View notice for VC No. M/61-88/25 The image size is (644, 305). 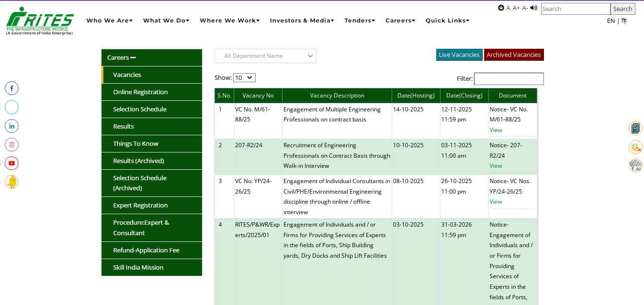pyautogui.click(x=496, y=130)
